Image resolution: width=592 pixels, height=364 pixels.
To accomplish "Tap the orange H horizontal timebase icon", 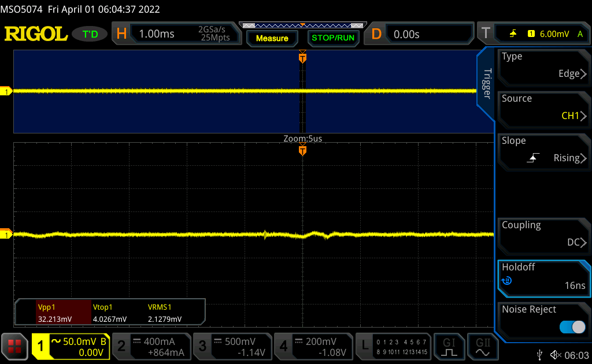I will click(x=121, y=34).
